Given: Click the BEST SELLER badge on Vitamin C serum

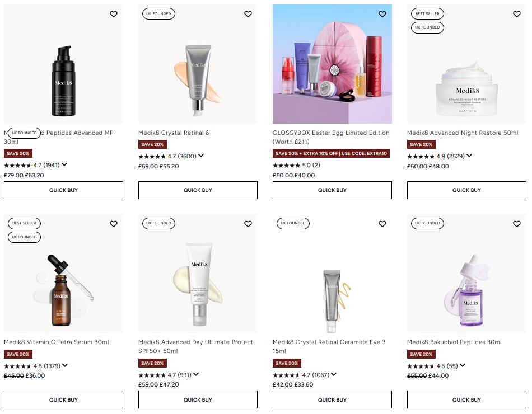Looking at the screenshot, I should tap(24, 223).
